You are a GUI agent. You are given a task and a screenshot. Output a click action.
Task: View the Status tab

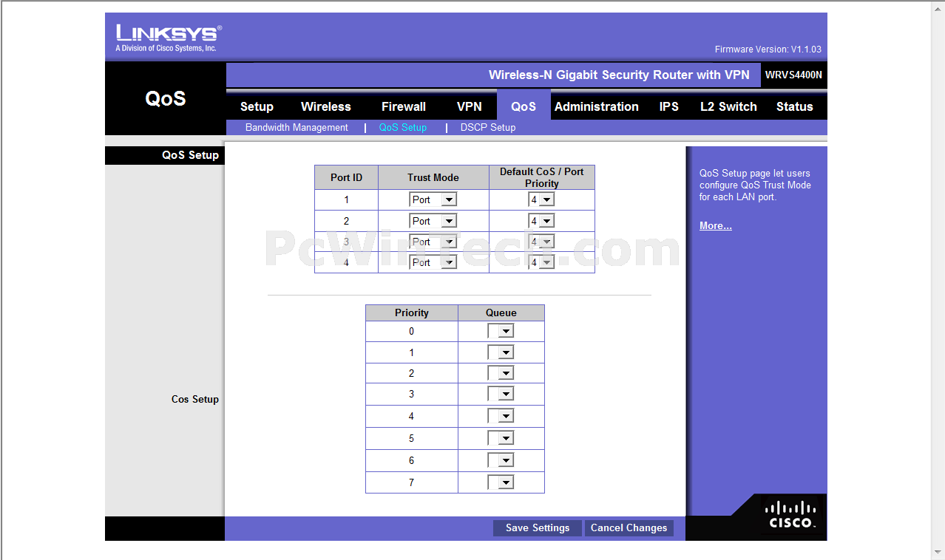pos(795,106)
